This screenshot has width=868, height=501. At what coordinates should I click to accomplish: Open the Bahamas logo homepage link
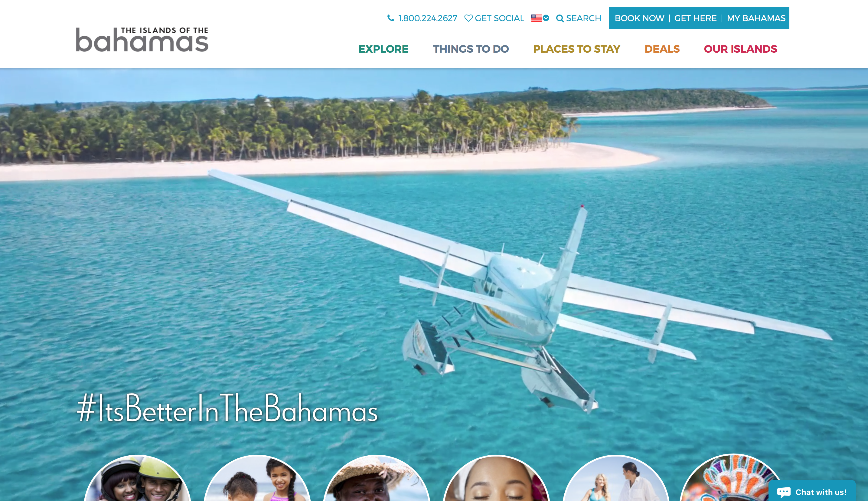click(x=142, y=39)
